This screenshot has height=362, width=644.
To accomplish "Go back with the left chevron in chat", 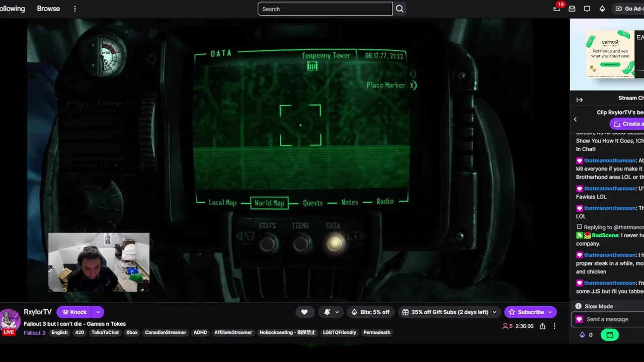I will pos(575,119).
